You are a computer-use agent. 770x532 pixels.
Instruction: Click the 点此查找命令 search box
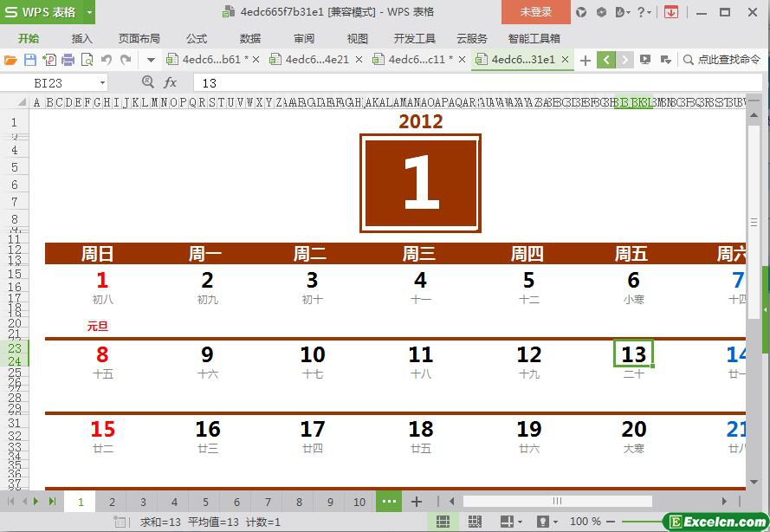pyautogui.click(x=723, y=60)
